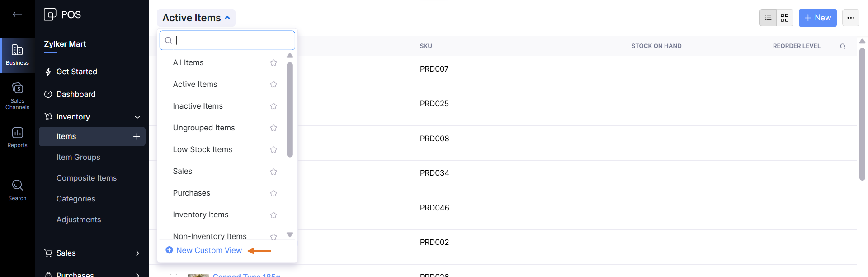
Task: Favorite the Low Stock Items view
Action: coord(274,149)
